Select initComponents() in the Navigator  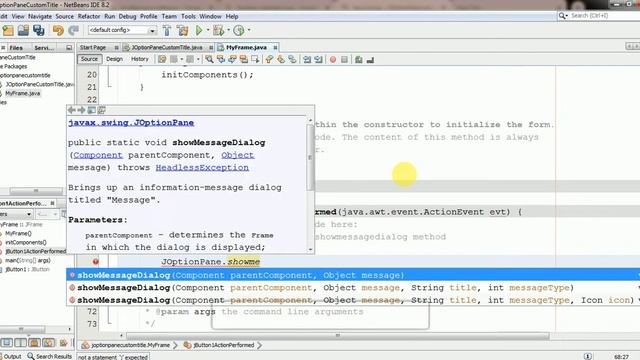(26, 242)
